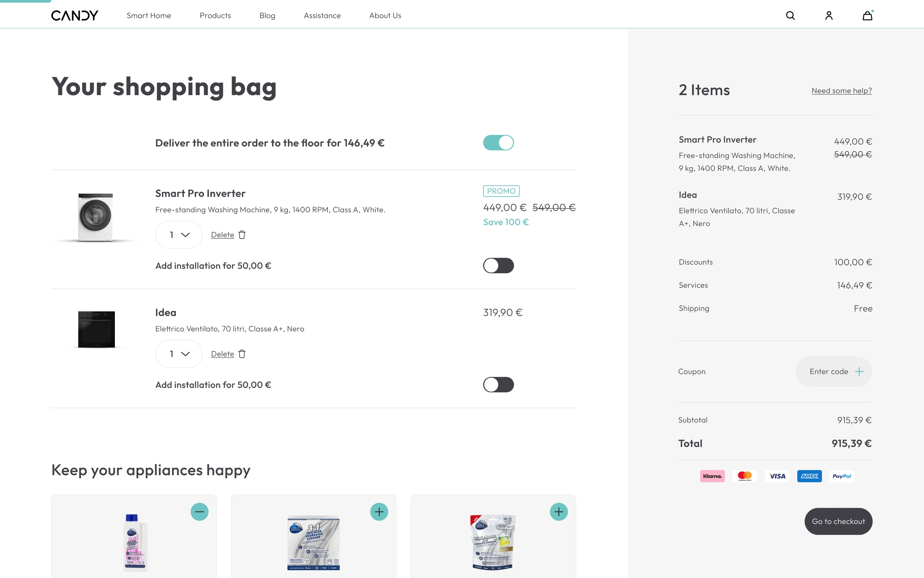
Task: Click Services value 146,49 €
Action: point(855,285)
